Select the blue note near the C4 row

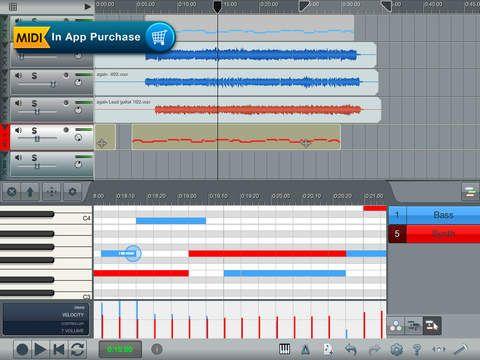pos(171,221)
